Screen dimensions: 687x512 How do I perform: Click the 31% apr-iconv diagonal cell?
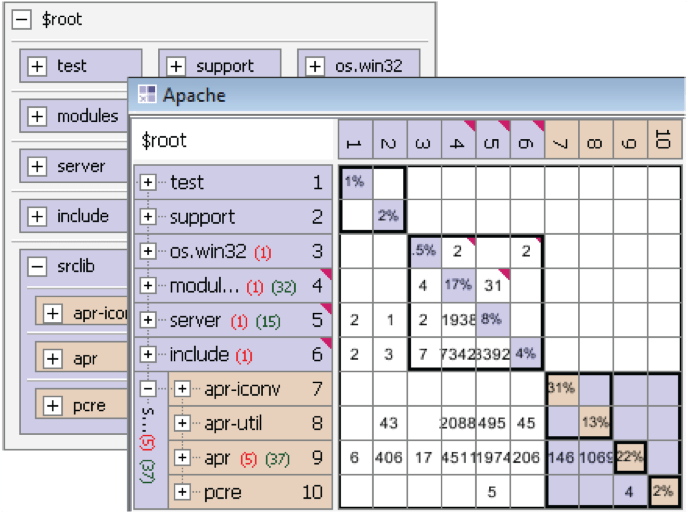click(561, 389)
